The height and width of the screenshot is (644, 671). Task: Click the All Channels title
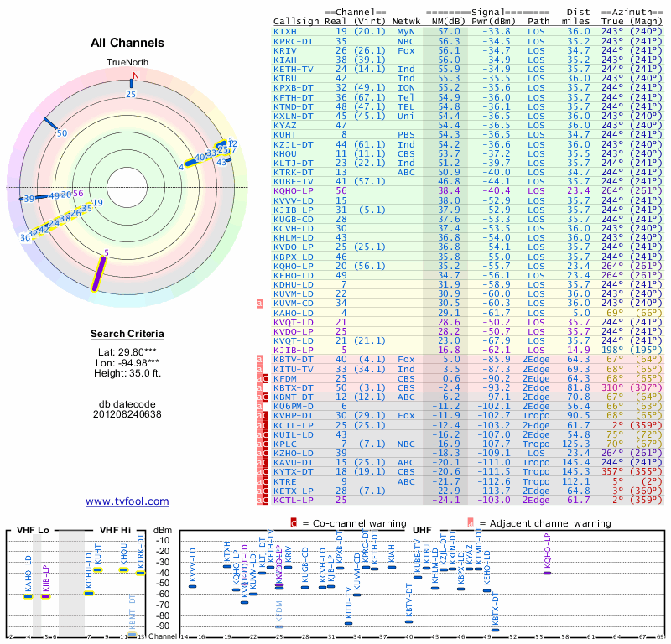127,43
